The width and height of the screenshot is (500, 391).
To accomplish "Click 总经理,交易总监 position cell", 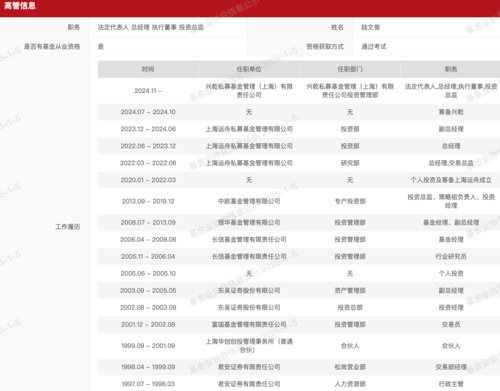I will click(451, 163).
